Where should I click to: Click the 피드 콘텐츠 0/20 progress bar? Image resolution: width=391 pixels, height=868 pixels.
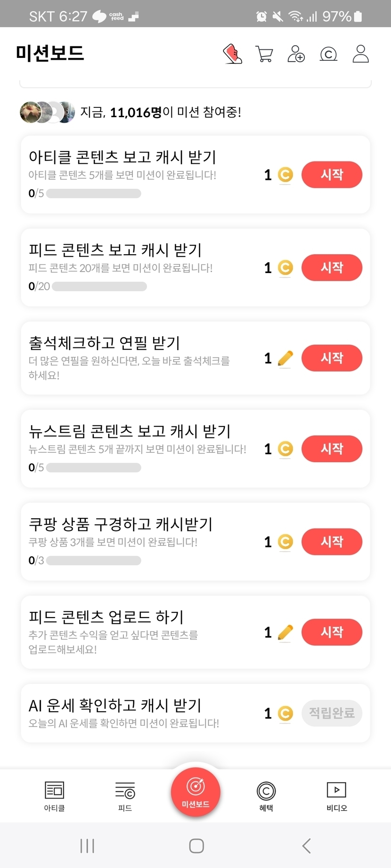point(99,286)
